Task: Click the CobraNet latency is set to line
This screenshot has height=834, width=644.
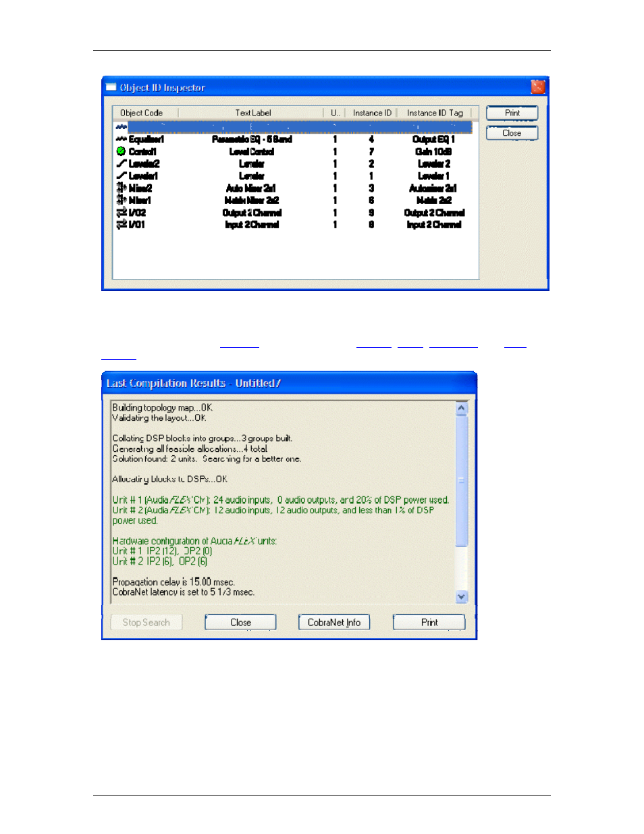Action: coord(184,592)
